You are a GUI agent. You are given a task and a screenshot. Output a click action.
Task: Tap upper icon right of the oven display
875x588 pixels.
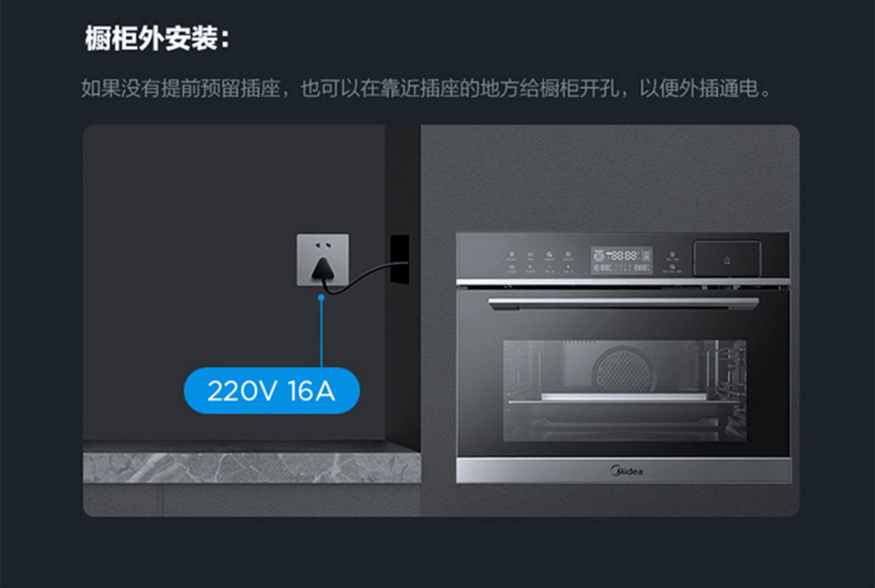click(672, 256)
